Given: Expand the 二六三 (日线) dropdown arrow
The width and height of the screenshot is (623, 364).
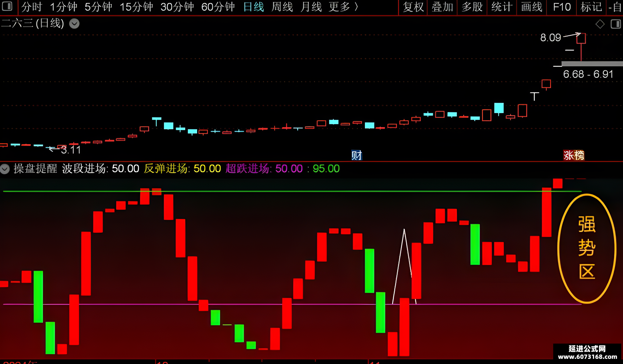Looking at the screenshot, I should [74, 23].
